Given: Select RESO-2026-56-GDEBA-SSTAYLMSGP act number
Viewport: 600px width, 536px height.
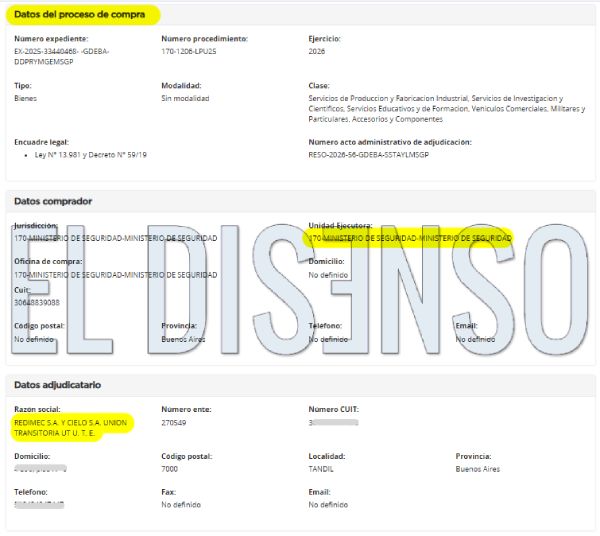Looking at the screenshot, I should tap(368, 155).
